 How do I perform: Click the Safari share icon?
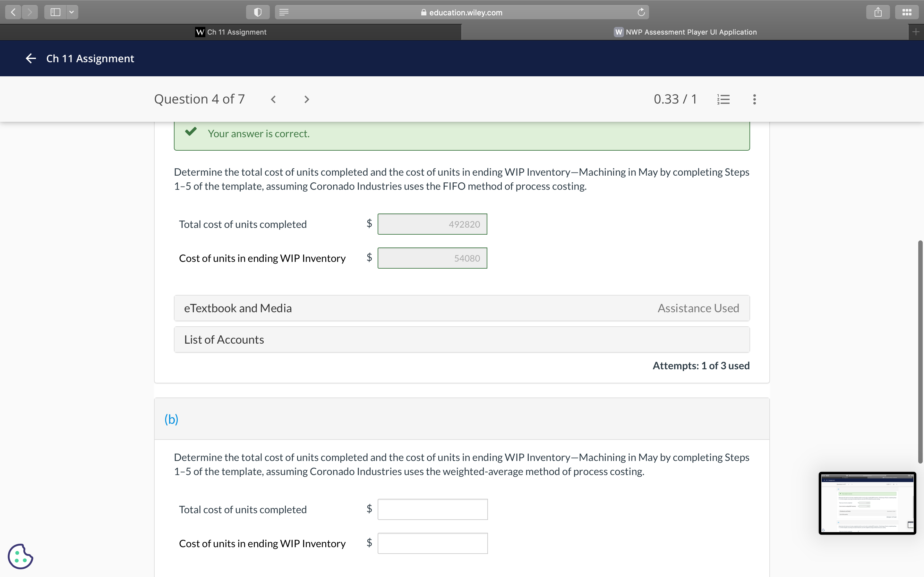click(x=878, y=12)
